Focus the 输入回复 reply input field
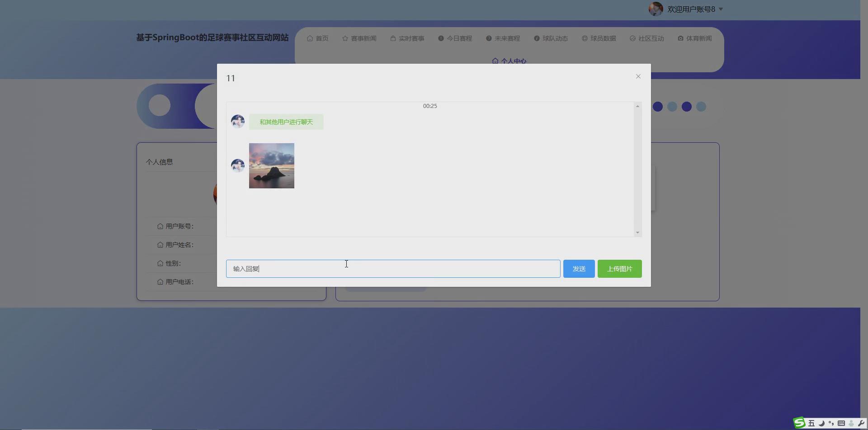868x430 pixels. [393, 269]
